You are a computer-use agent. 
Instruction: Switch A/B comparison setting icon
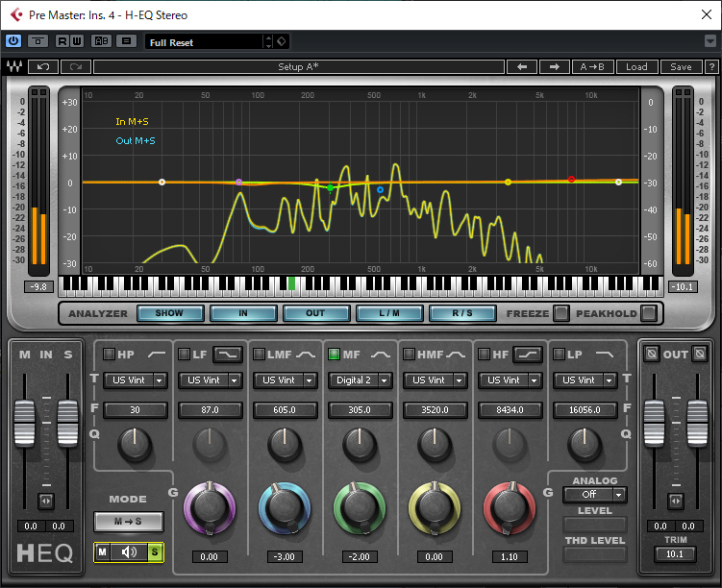101,41
